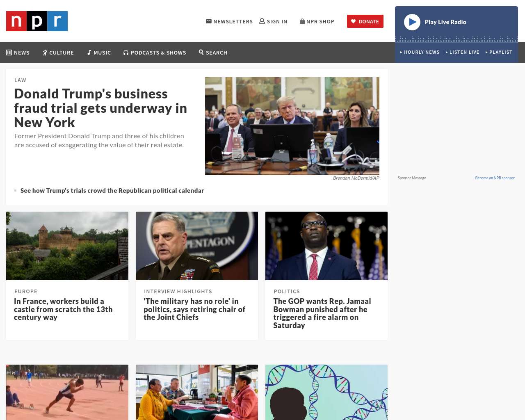Screen dimensions: 525x420
Task: Expand the Playlist option
Action: coord(499,52)
